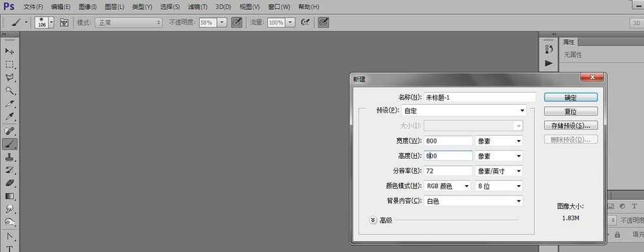Open the 滤镜(T) menu

[198, 7]
